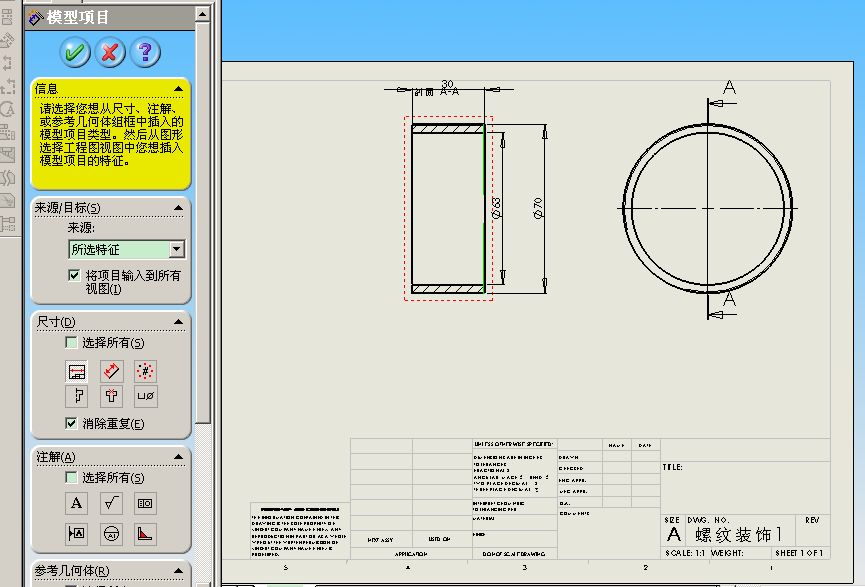Image resolution: width=865 pixels, height=587 pixels.
Task: Select the Notes annotation icon
Action: [x=77, y=503]
